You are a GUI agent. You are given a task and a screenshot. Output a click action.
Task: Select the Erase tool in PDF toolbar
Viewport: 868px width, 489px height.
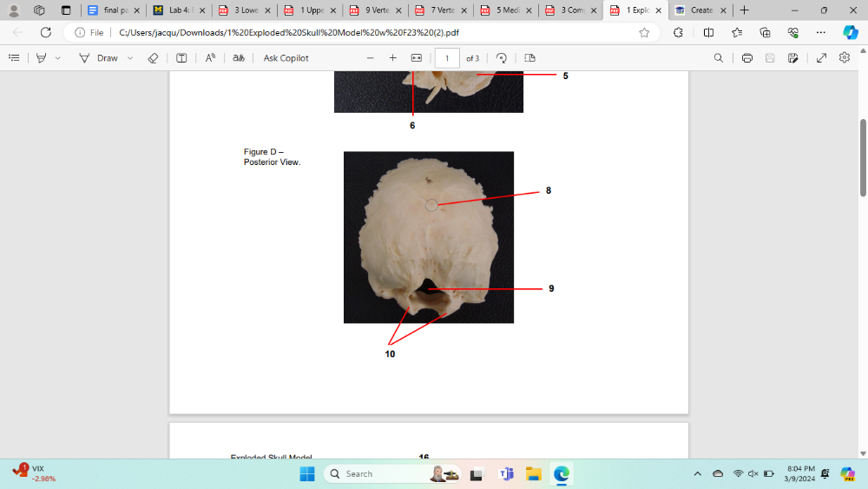coord(153,58)
